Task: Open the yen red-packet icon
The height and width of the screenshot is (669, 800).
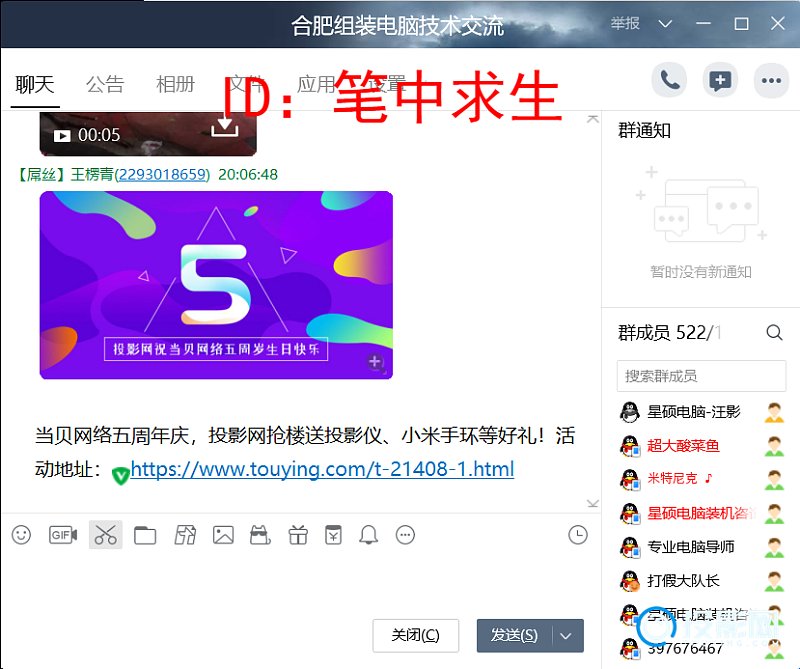Action: click(x=333, y=535)
